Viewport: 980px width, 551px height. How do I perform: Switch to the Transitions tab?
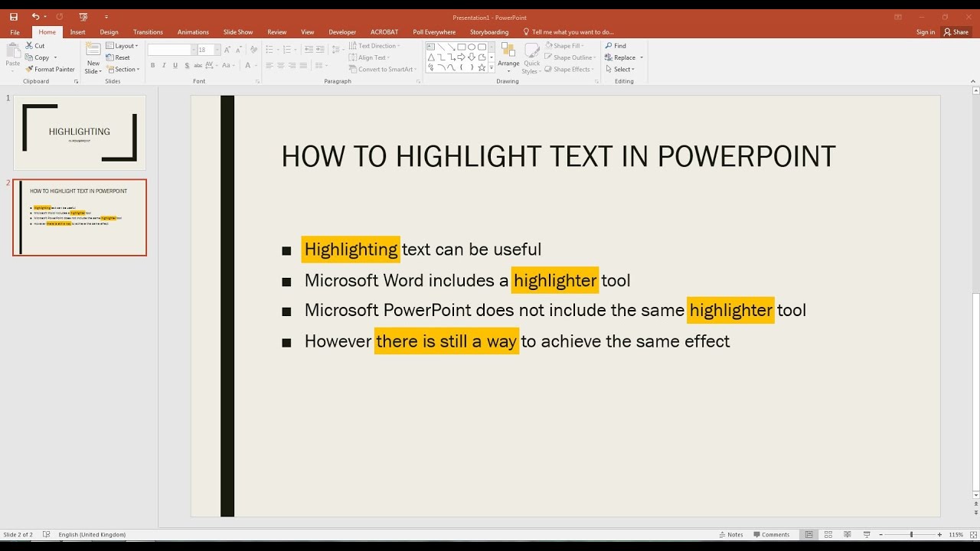[x=148, y=32]
